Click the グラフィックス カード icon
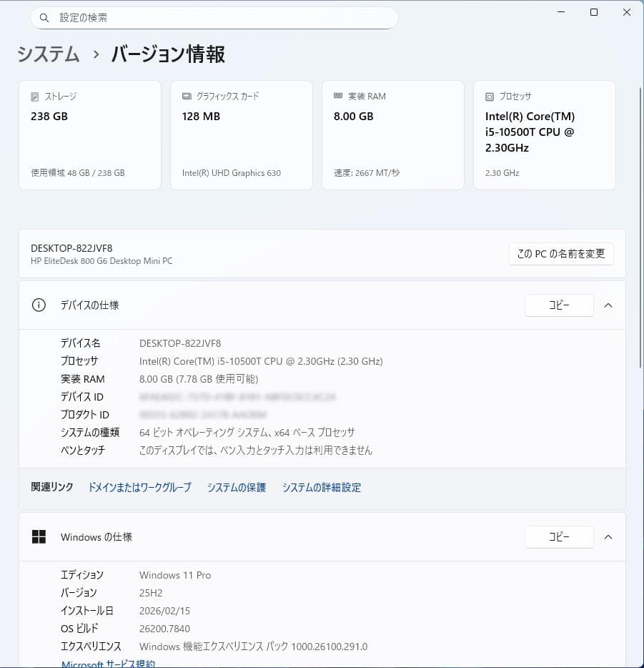 [187, 97]
